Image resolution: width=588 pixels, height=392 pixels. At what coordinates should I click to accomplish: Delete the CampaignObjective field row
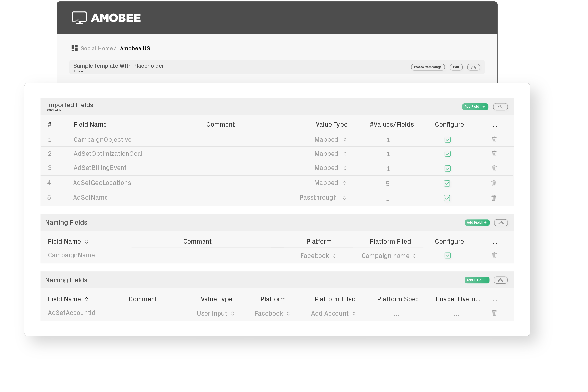click(494, 139)
